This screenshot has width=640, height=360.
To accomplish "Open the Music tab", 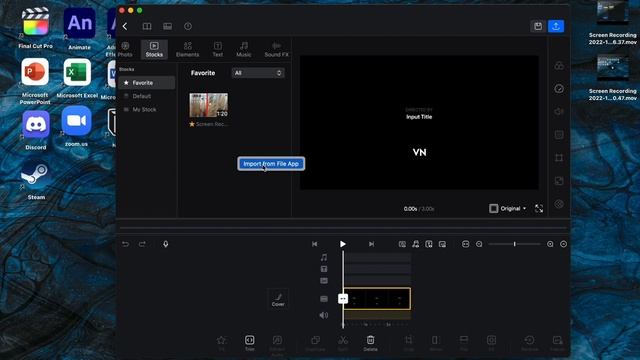I will coord(244,49).
